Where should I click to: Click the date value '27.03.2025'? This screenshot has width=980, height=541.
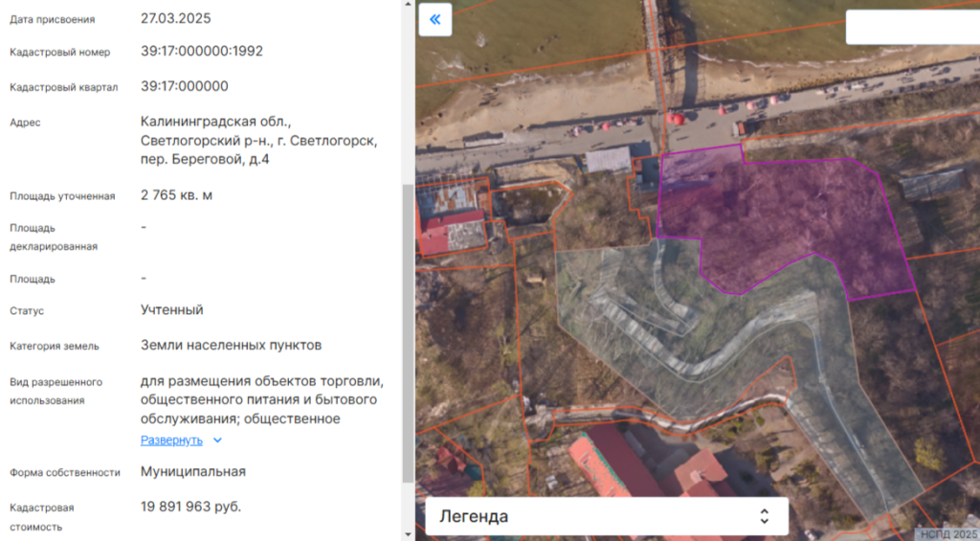(176, 18)
